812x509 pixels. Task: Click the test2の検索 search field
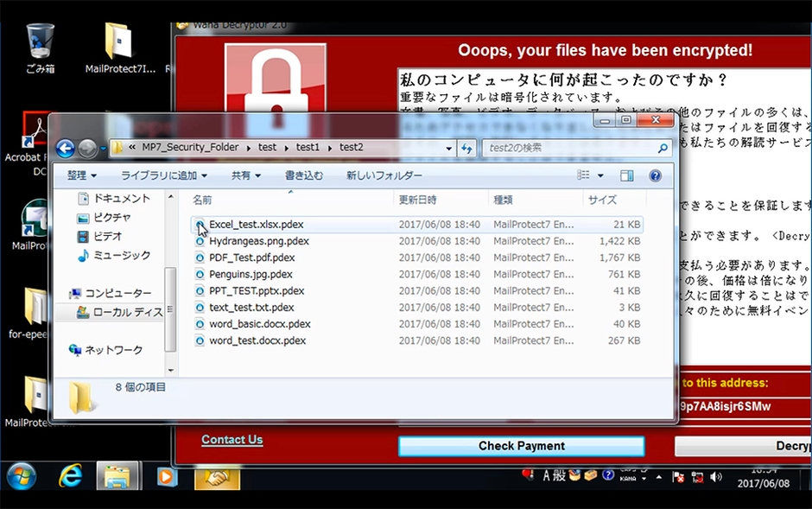click(570, 148)
